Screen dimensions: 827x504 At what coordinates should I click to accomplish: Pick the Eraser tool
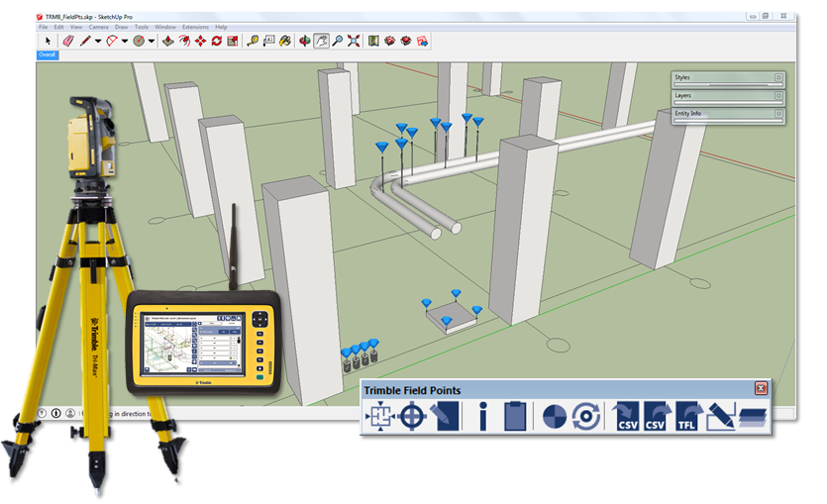[68, 42]
